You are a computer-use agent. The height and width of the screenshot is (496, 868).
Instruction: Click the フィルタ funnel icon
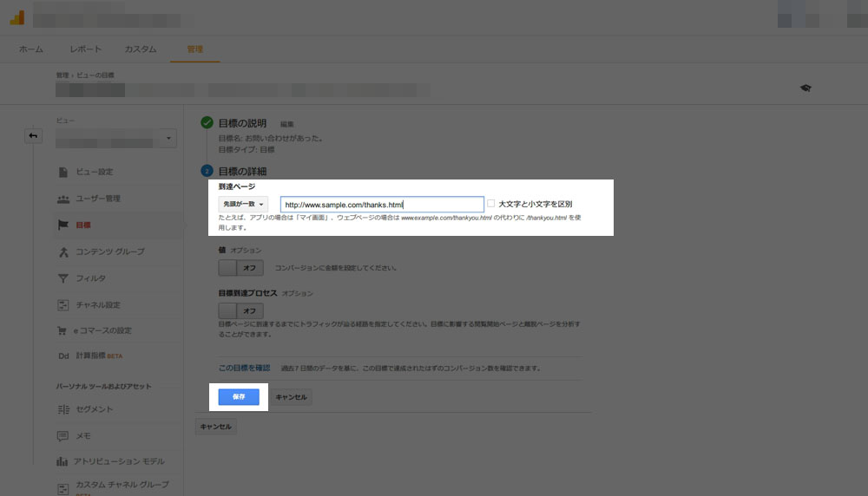coord(63,278)
